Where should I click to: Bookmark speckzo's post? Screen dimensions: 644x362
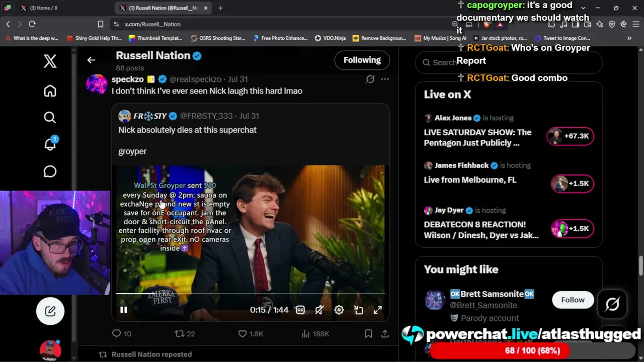(368, 333)
